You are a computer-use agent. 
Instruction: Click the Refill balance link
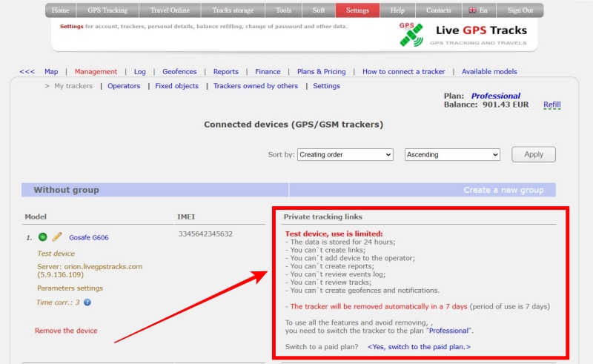(x=551, y=105)
